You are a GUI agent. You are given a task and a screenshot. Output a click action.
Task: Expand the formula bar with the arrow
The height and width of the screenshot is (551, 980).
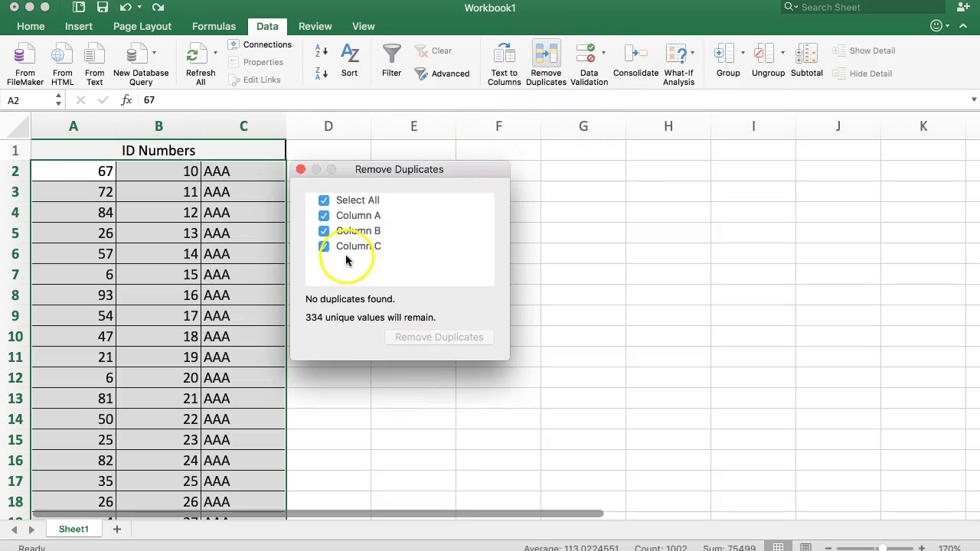(973, 100)
